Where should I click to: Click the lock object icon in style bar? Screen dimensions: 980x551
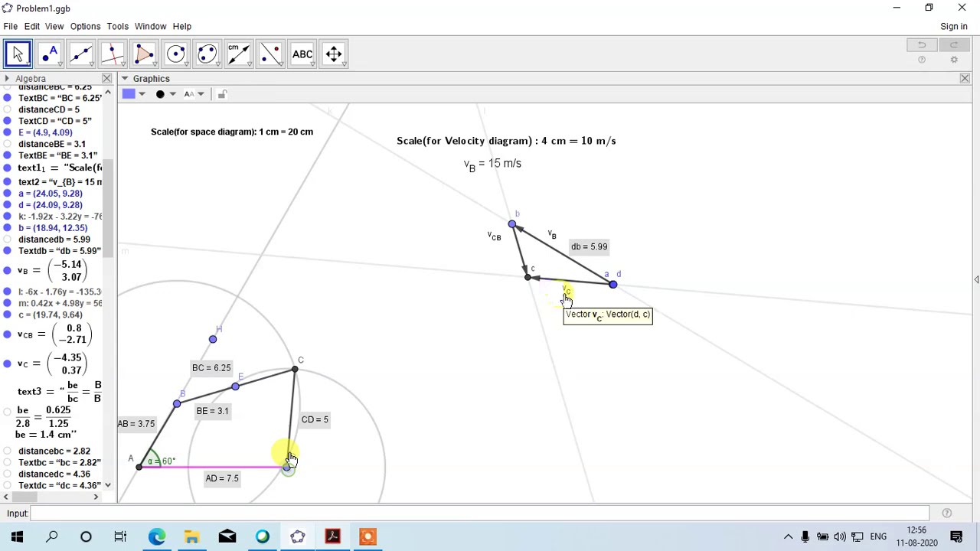pos(221,94)
